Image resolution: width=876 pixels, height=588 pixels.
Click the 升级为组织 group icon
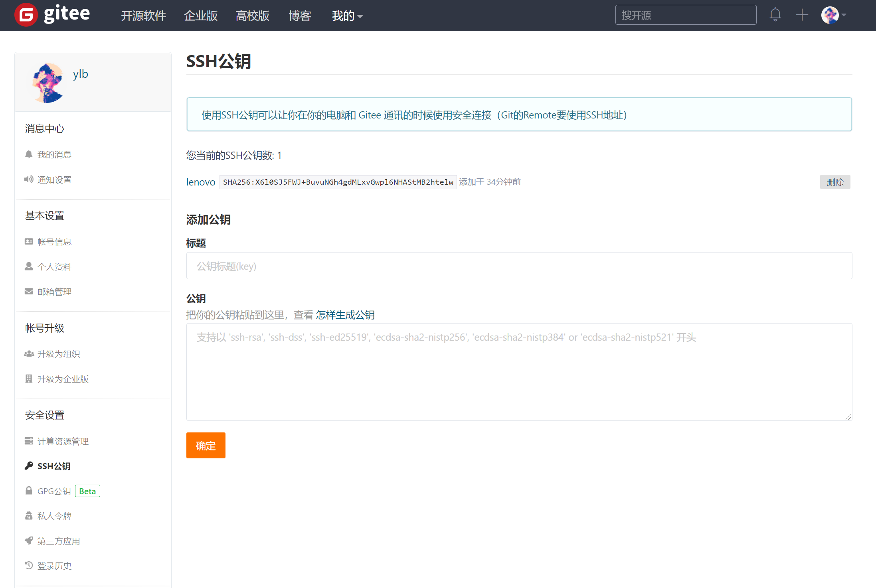28,354
